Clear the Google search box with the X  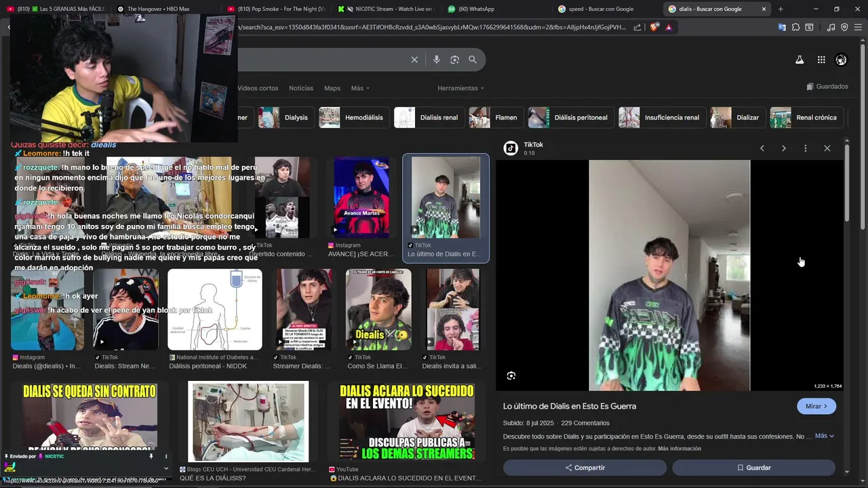click(x=414, y=60)
